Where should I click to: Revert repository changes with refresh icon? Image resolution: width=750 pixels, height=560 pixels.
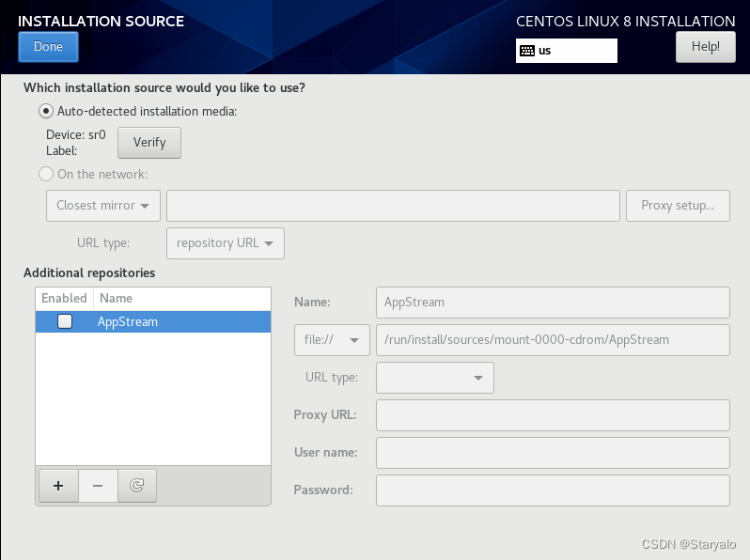pyautogui.click(x=137, y=486)
